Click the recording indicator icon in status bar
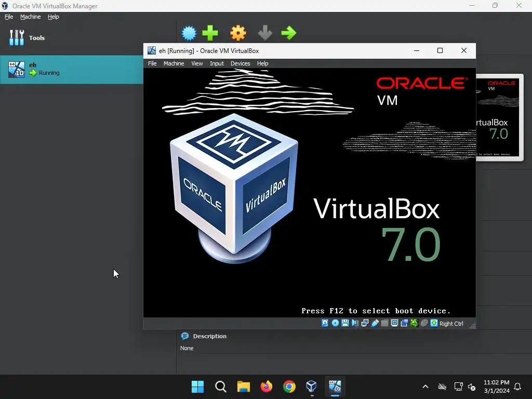 (404, 323)
